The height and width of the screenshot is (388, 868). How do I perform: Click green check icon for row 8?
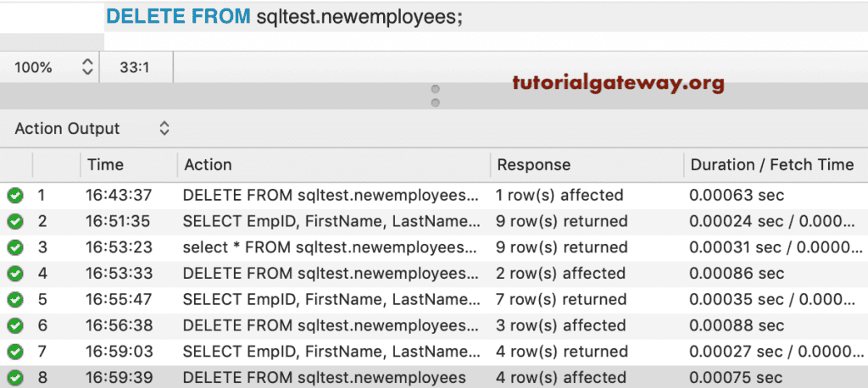(15, 378)
